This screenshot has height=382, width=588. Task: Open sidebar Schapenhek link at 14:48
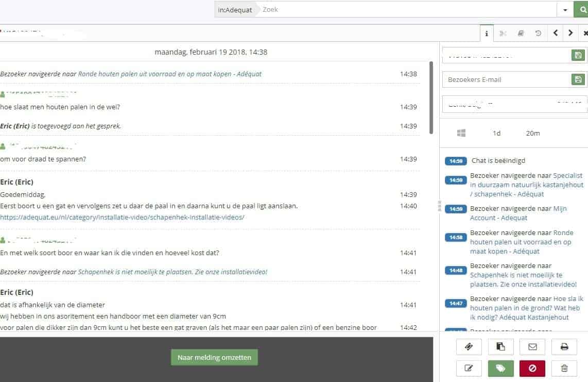523,279
